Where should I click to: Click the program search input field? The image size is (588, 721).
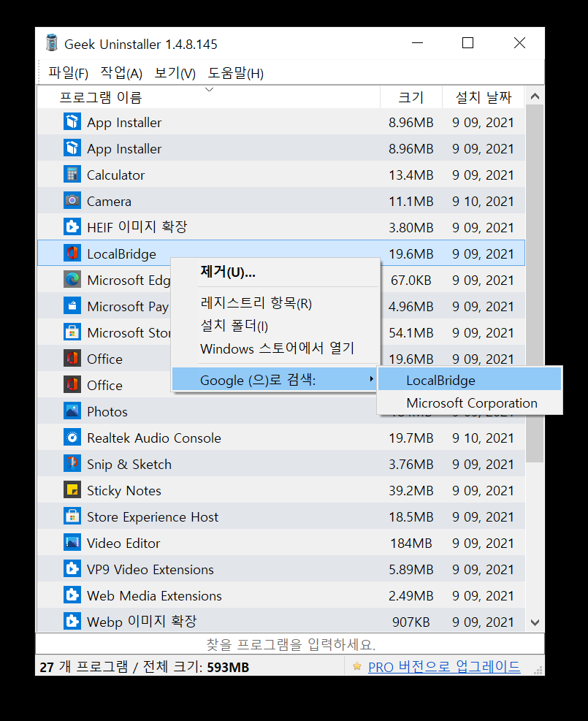[290, 644]
